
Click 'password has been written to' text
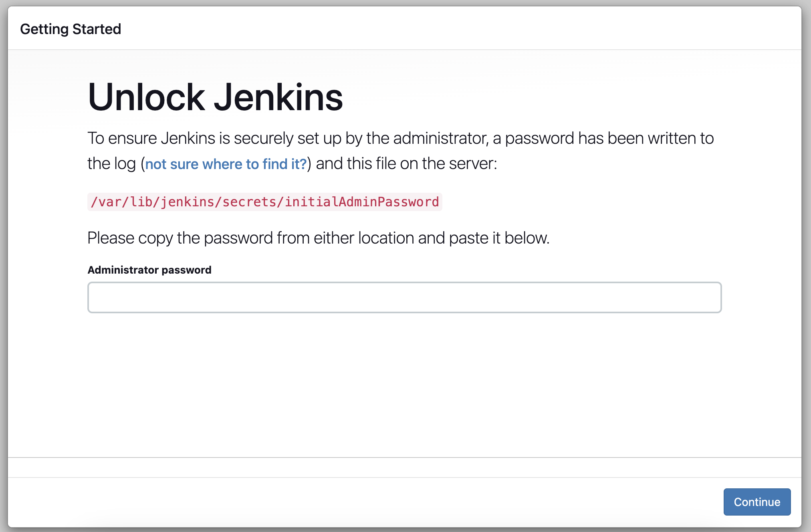pyautogui.click(x=609, y=138)
